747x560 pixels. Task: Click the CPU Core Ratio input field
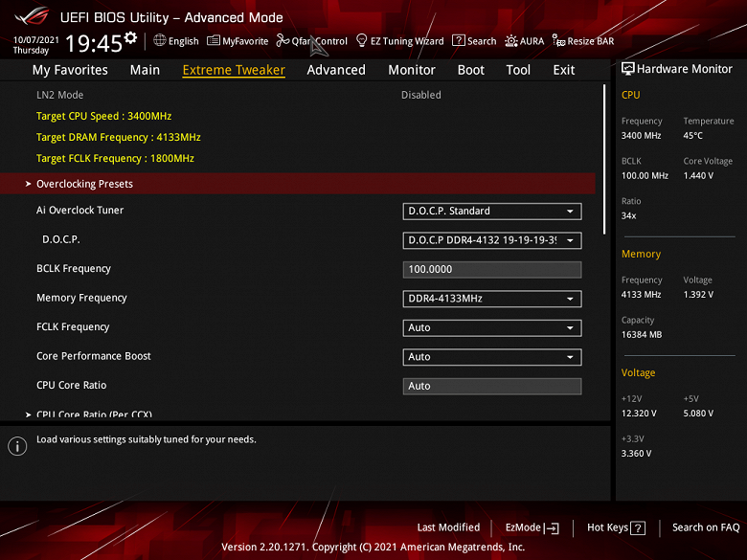pyautogui.click(x=492, y=386)
